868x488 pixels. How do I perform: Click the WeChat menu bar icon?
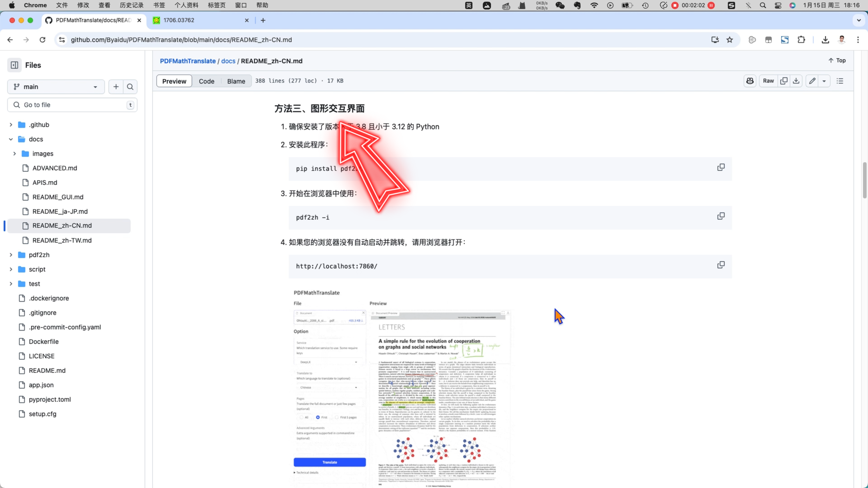(x=560, y=5)
